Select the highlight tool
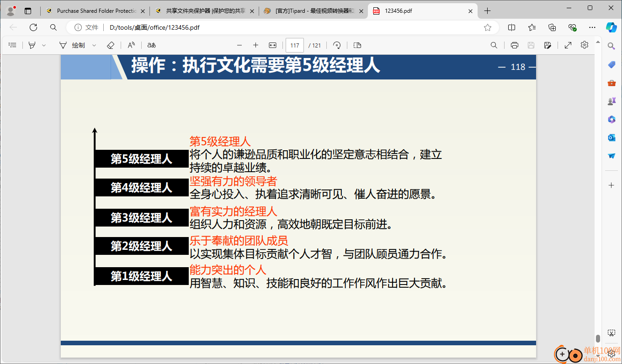Viewport: 622px width, 364px height. click(32, 45)
